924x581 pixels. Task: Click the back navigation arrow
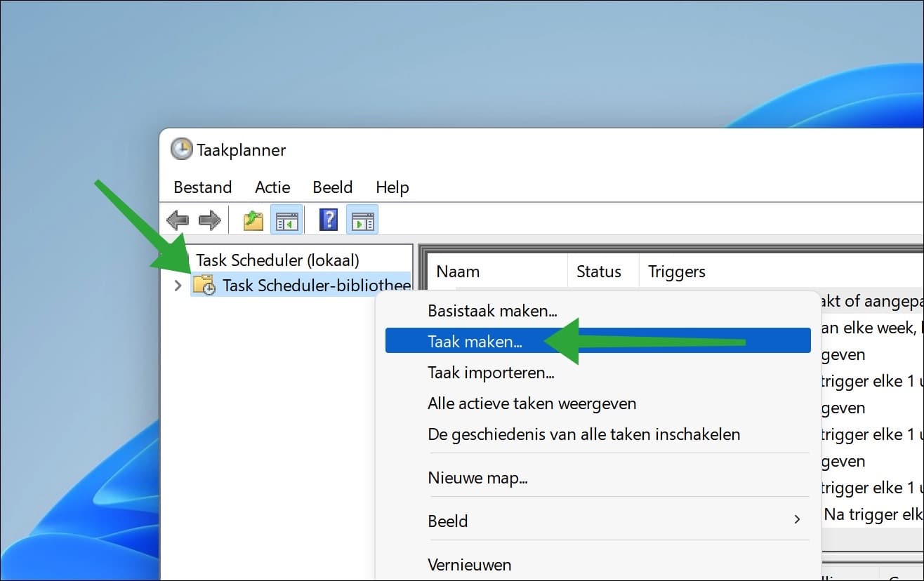tap(178, 219)
